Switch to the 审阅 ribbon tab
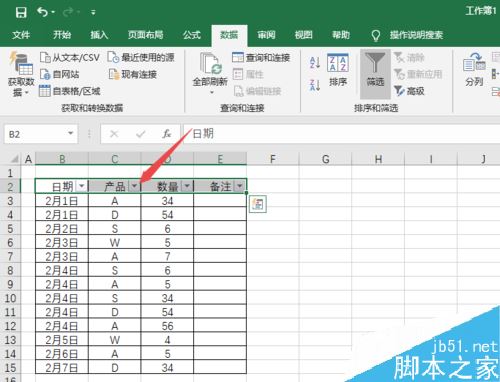This screenshot has height=382, width=500. tap(266, 35)
